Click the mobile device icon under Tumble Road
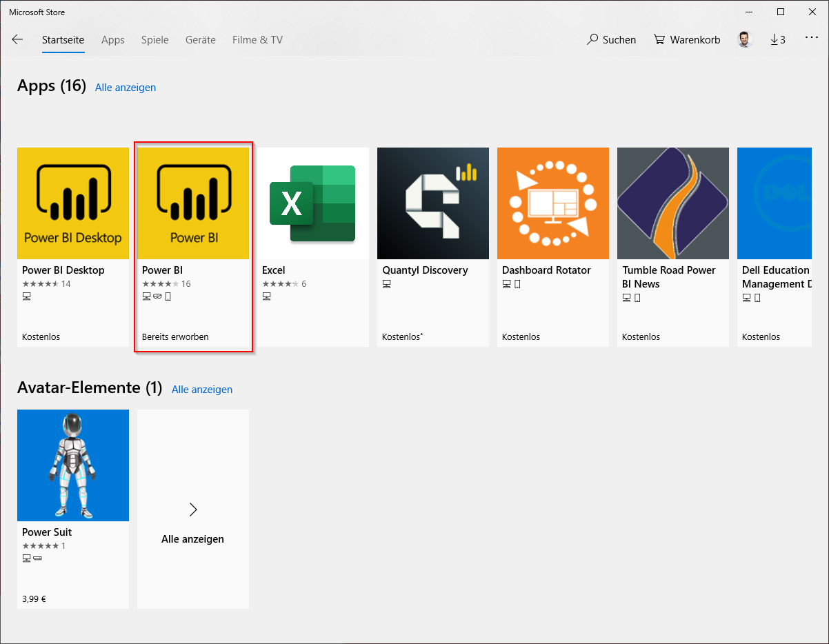Image resolution: width=829 pixels, height=644 pixels. (x=637, y=298)
